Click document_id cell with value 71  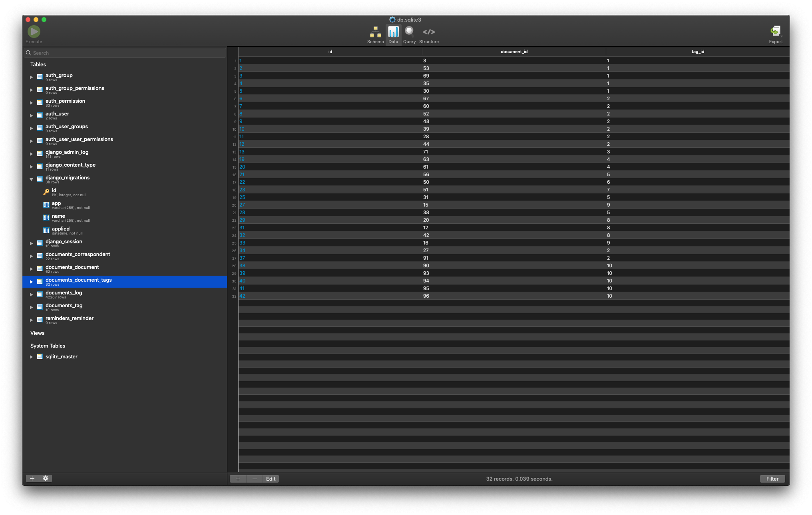click(x=514, y=152)
